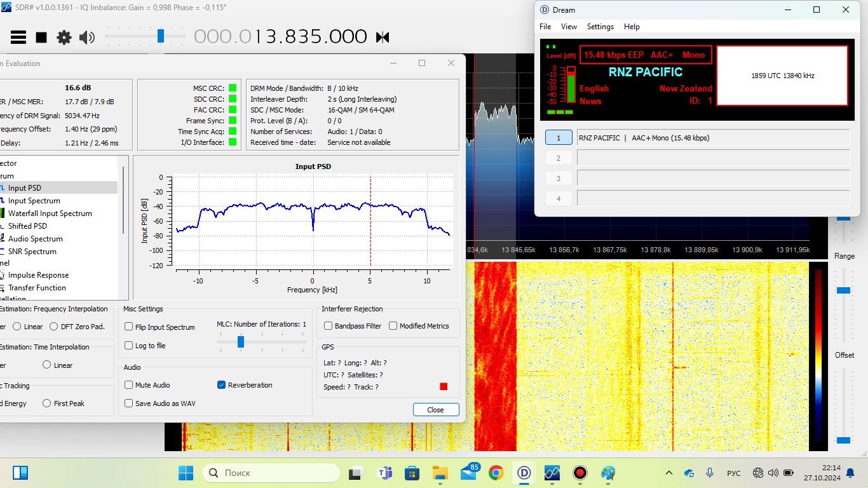Viewport: 868px width, 488px height.
Task: Open Microsoft Store from the taskbar
Action: click(x=412, y=473)
